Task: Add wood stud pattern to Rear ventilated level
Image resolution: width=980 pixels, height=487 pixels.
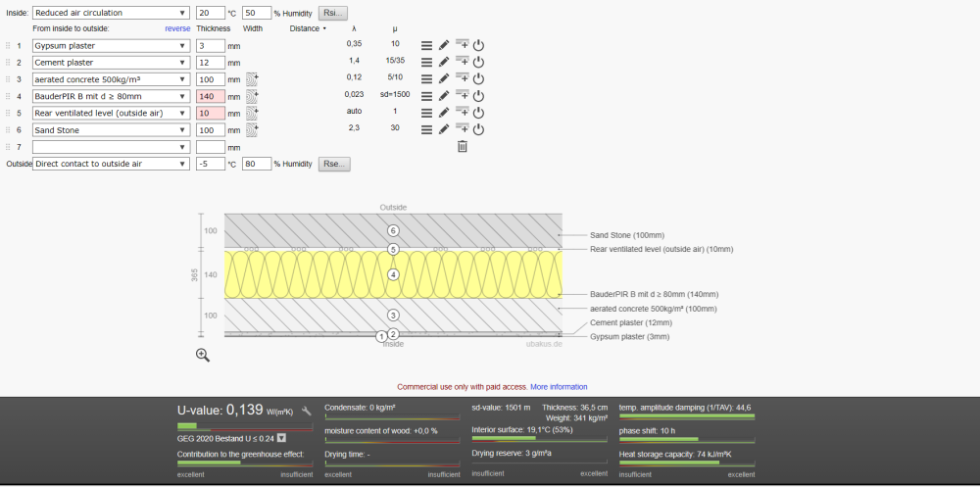Action: click(x=251, y=113)
